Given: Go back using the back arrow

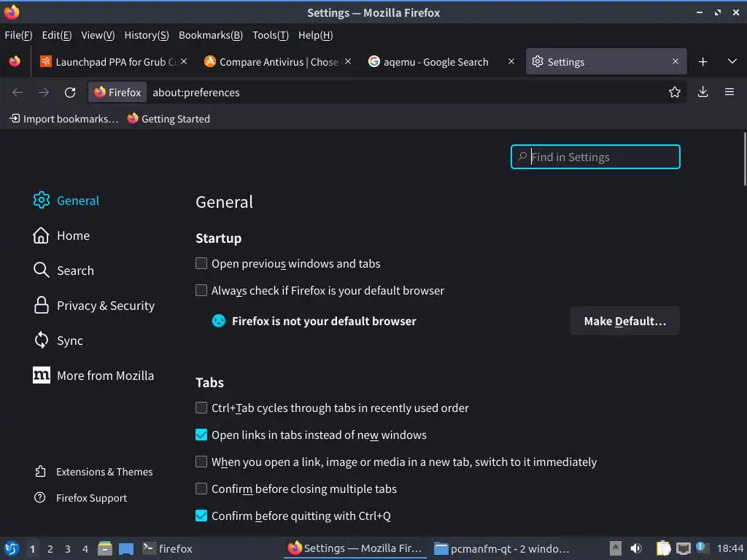Looking at the screenshot, I should (x=18, y=93).
